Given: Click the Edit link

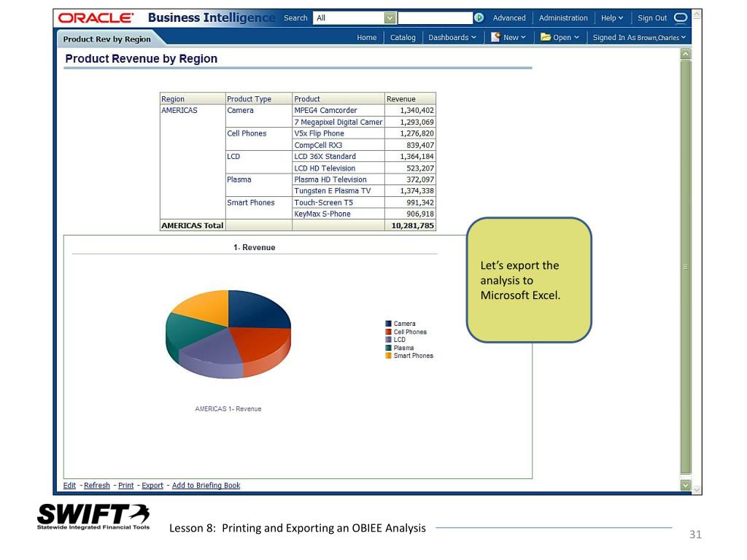Looking at the screenshot, I should 69,485.
